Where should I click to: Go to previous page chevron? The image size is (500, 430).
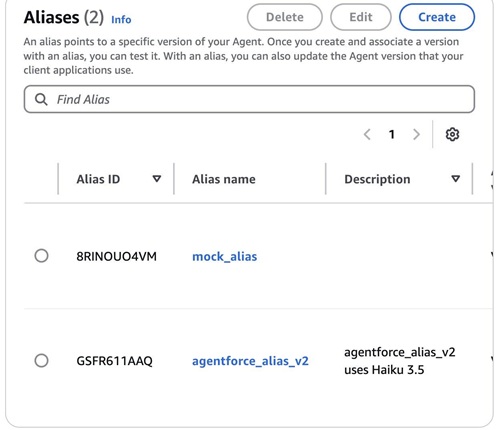(x=367, y=135)
